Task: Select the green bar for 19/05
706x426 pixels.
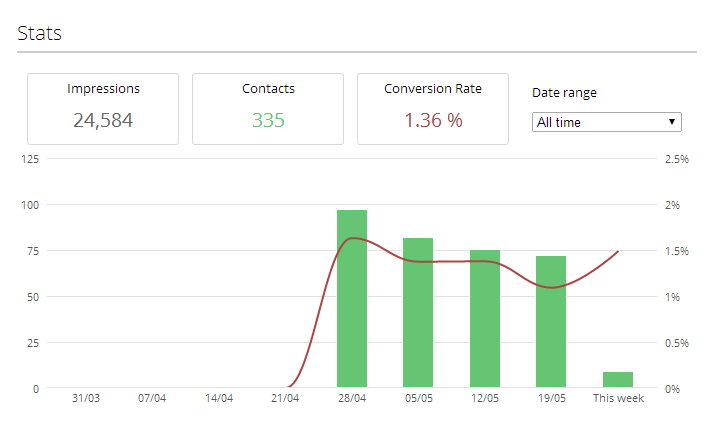Action: pyautogui.click(x=551, y=322)
